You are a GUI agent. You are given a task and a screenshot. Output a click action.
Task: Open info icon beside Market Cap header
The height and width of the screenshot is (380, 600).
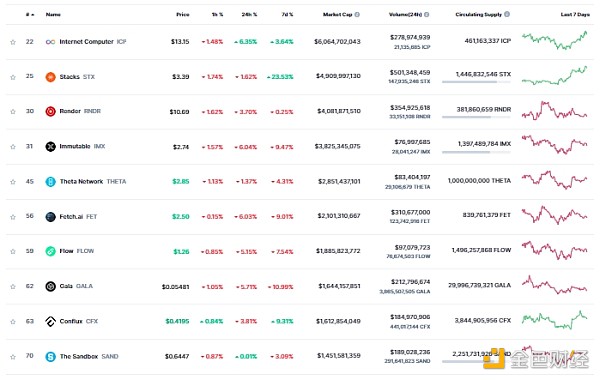coord(357,15)
